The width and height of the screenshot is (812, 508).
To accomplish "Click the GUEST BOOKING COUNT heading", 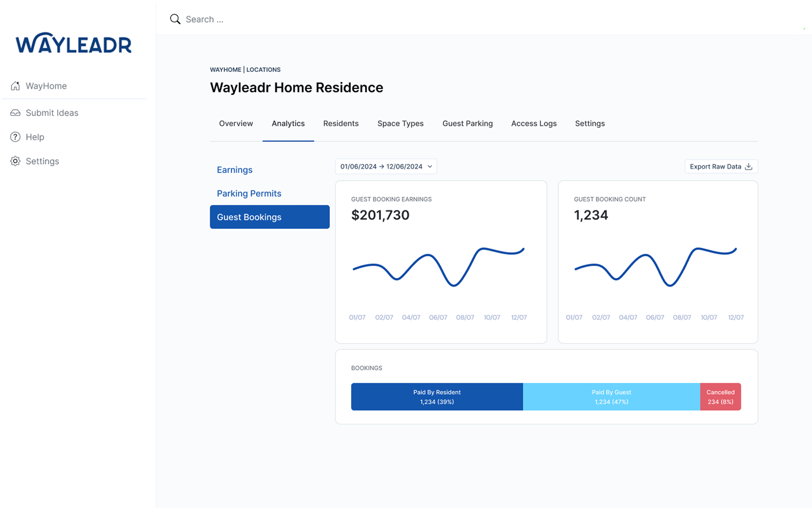I will click(x=610, y=199).
